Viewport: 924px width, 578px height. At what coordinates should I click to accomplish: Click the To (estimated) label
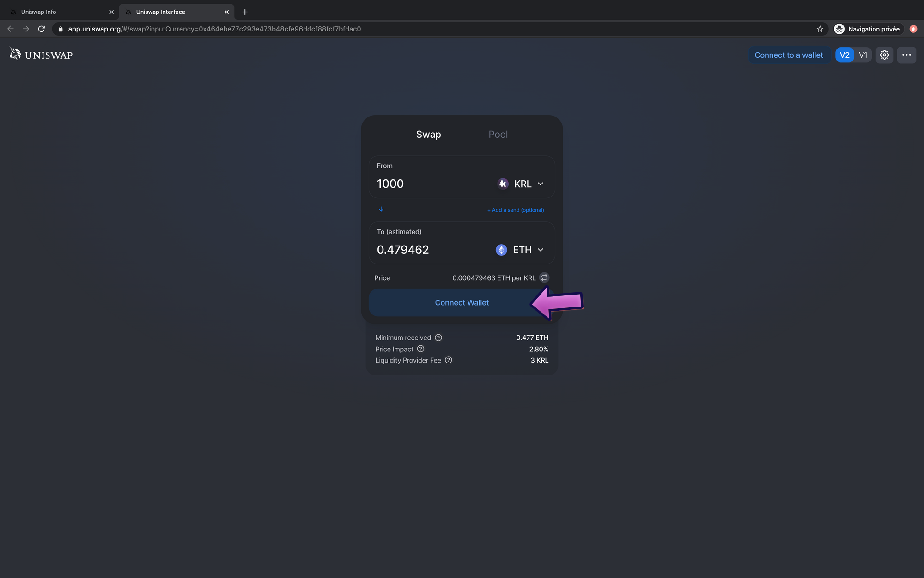(x=399, y=232)
